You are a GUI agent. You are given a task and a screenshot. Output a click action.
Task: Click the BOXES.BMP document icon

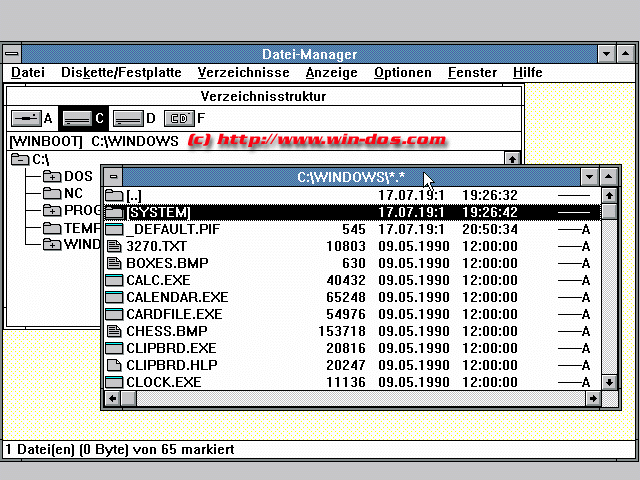[x=114, y=263]
